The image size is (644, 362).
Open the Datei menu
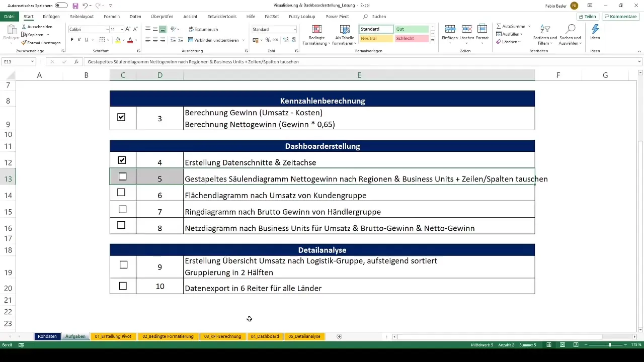9,17
